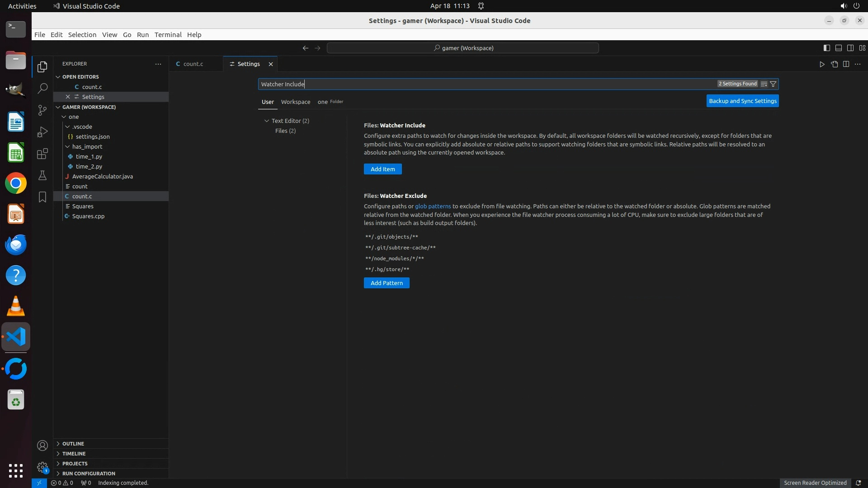Image resolution: width=868 pixels, height=488 pixels.
Task: Open the Testing flask view
Action: pyautogui.click(x=42, y=176)
